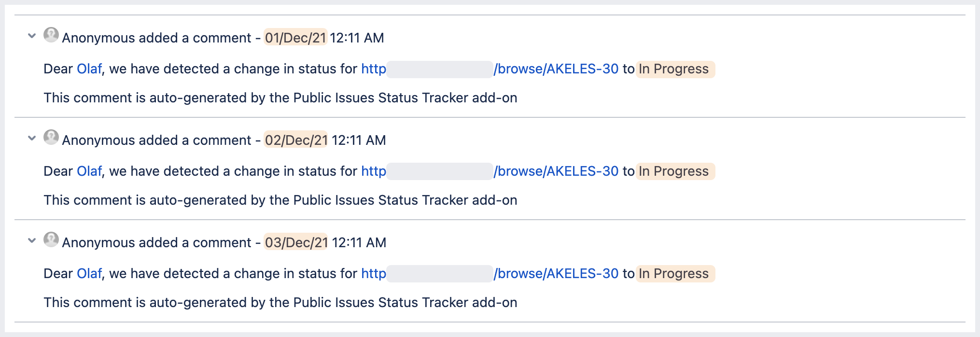This screenshot has width=980, height=337.
Task: Click 'Anonymous added a comment' on 01/Dec/21 entry
Action: coord(156,38)
